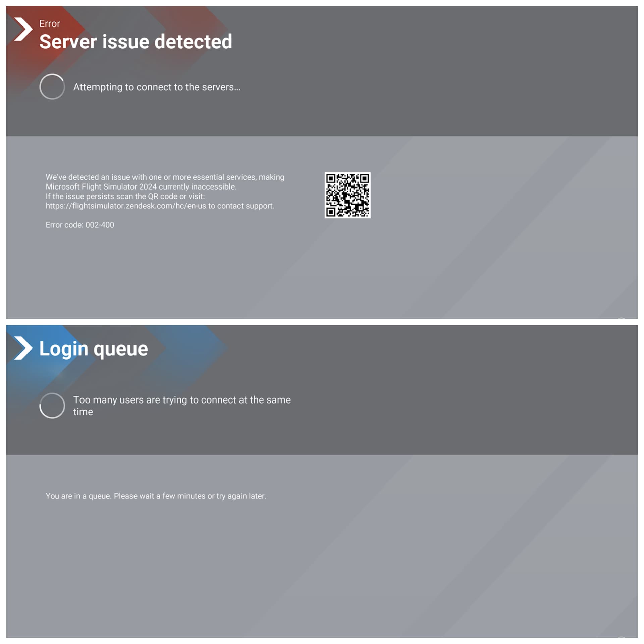
Task: Click the login queue loading spinner
Action: click(52, 406)
